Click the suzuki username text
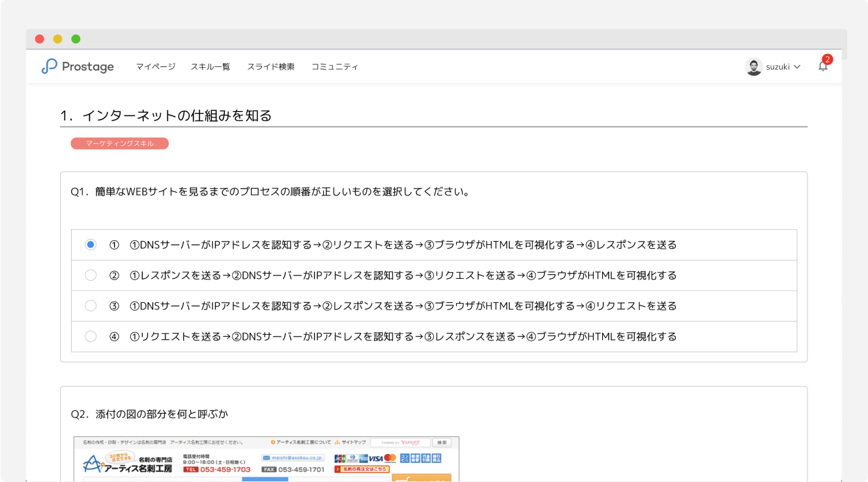Image resolution: width=868 pixels, height=482 pixels. pos(778,67)
